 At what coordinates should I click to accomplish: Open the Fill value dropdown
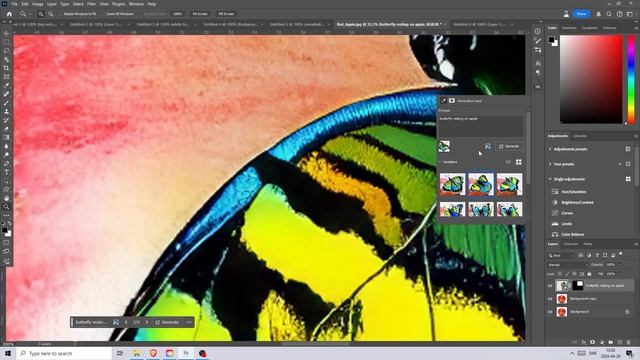[619, 274]
